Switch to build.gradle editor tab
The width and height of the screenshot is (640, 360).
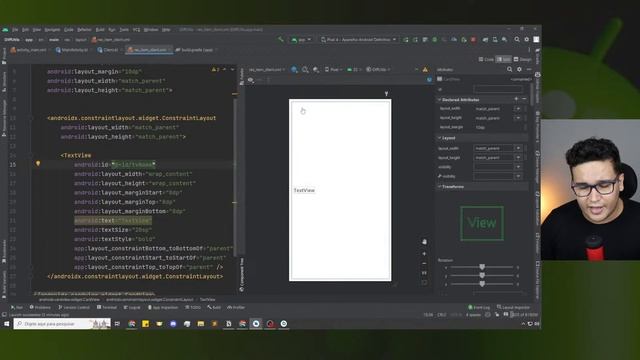point(195,50)
